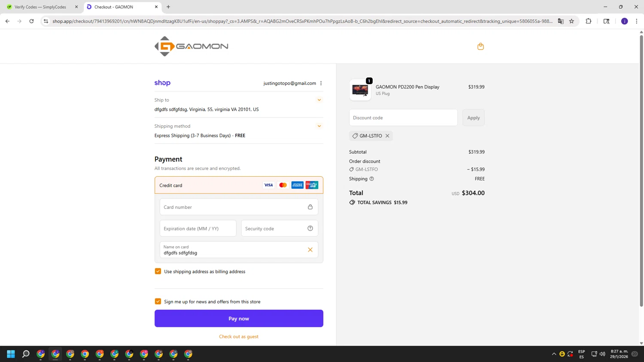Click the GAOMON logo

tap(191, 46)
